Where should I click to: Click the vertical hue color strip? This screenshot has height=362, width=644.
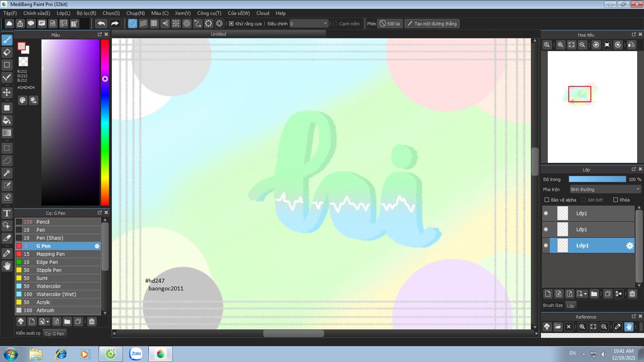coord(105,123)
